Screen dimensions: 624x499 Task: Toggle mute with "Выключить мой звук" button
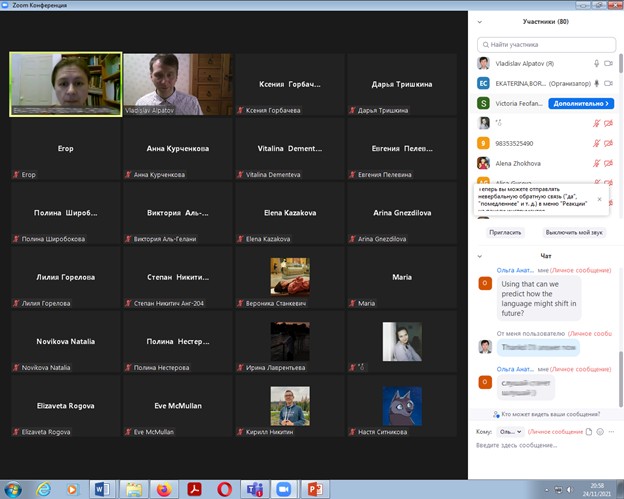(574, 232)
